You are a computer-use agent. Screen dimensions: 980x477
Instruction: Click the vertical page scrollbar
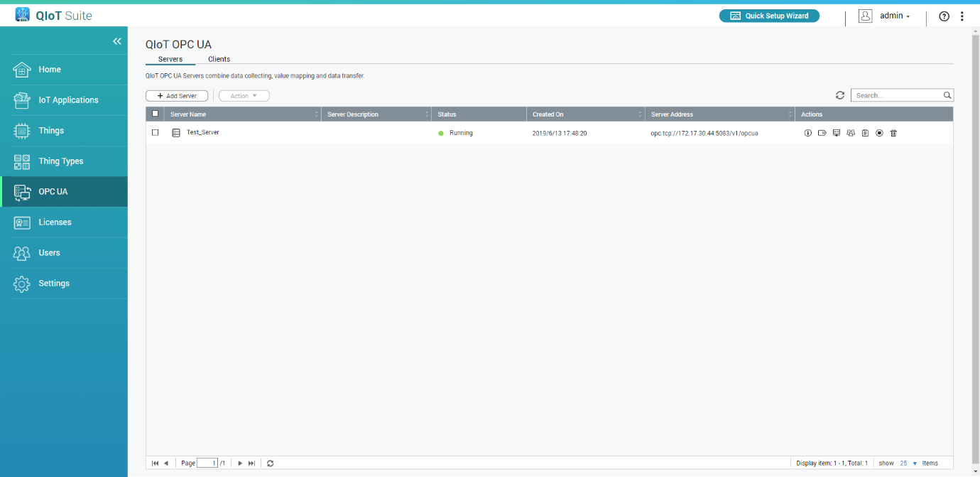tap(975, 249)
